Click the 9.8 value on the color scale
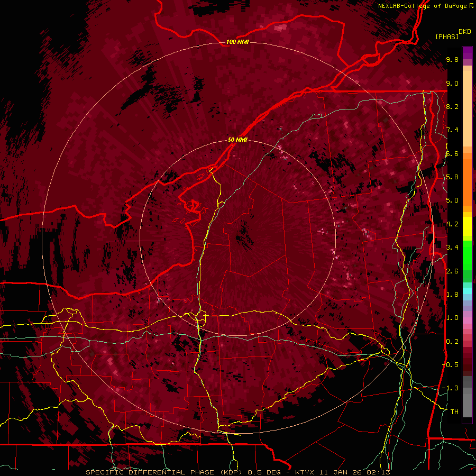This screenshot has height=476, width=476. [x=452, y=59]
